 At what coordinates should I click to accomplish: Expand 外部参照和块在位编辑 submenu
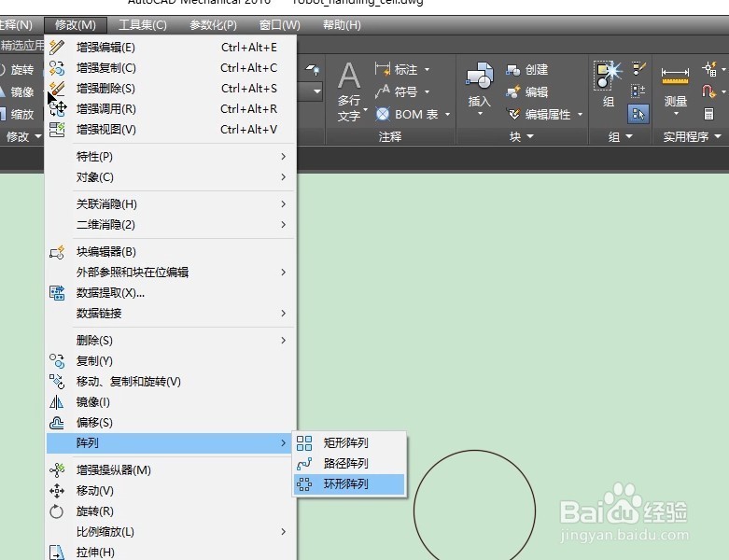[x=171, y=273]
